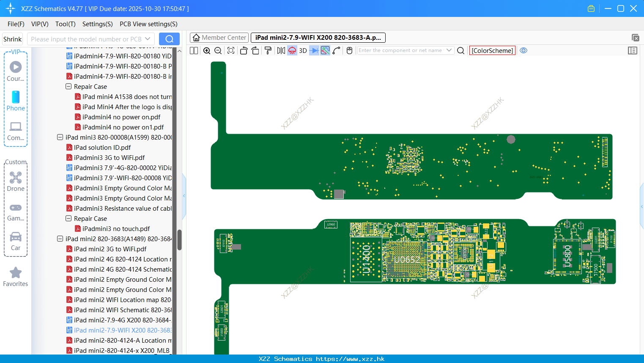Screen dimensions: 644x363
Task: Open iPad solution ID.pdf
Action: click(x=102, y=147)
